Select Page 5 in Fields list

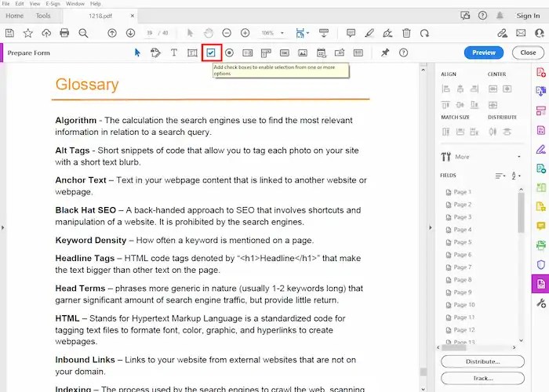[x=458, y=241]
